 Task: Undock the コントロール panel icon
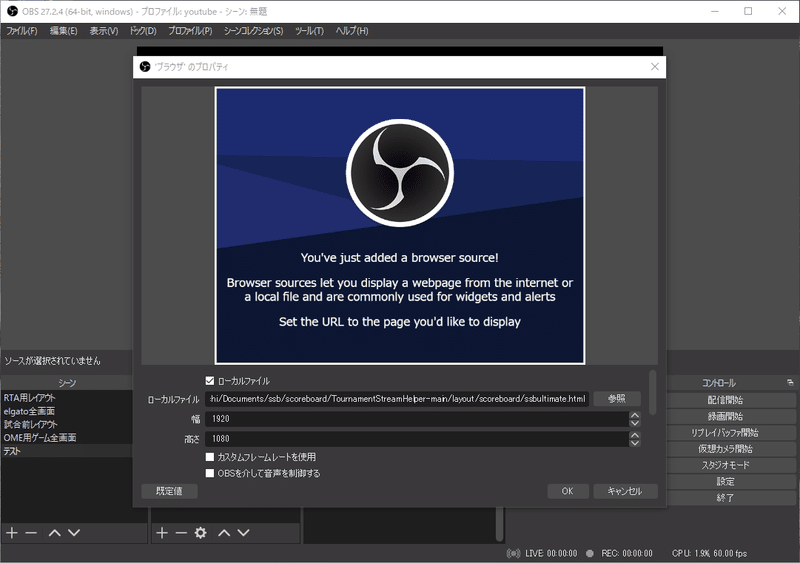pos(790,382)
